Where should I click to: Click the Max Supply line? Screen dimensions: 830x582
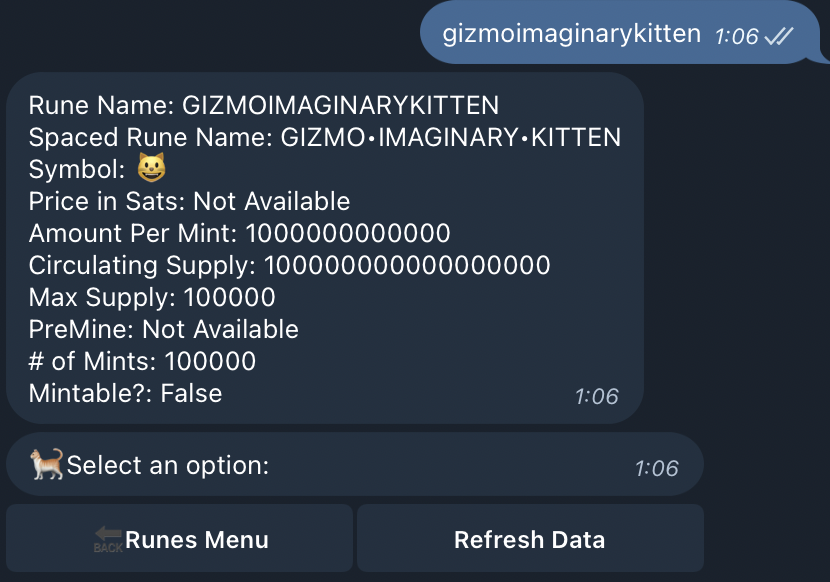coord(152,297)
